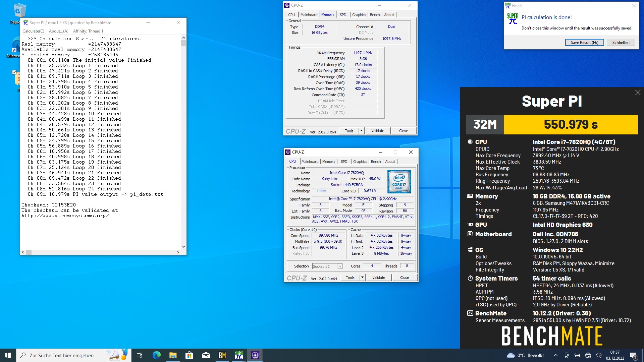
Task: Click the Super PI icon in Finish dialog
Action: [x=513, y=19]
